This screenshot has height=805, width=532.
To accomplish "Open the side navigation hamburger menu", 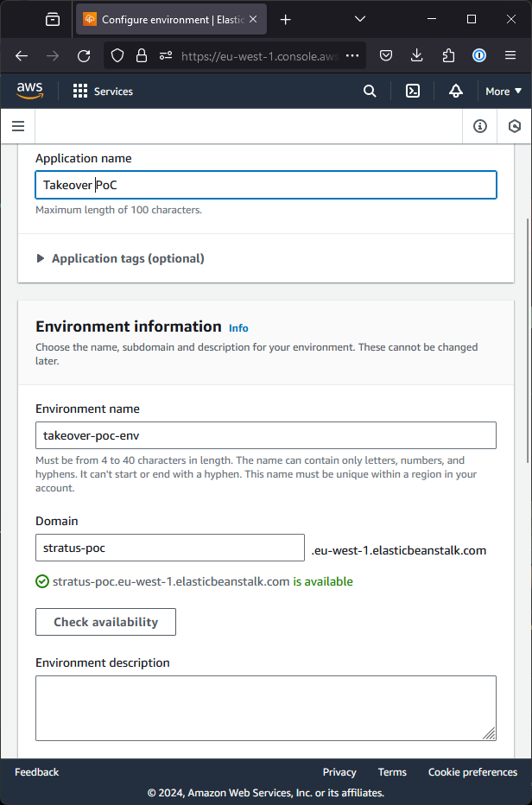I will [18, 126].
